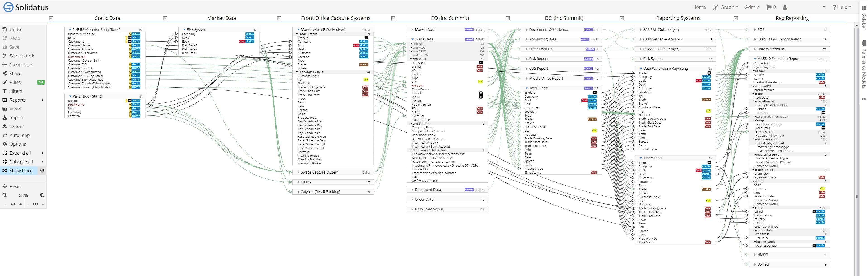This screenshot has width=868, height=276.
Task: Go to Home link
Action: point(699,7)
